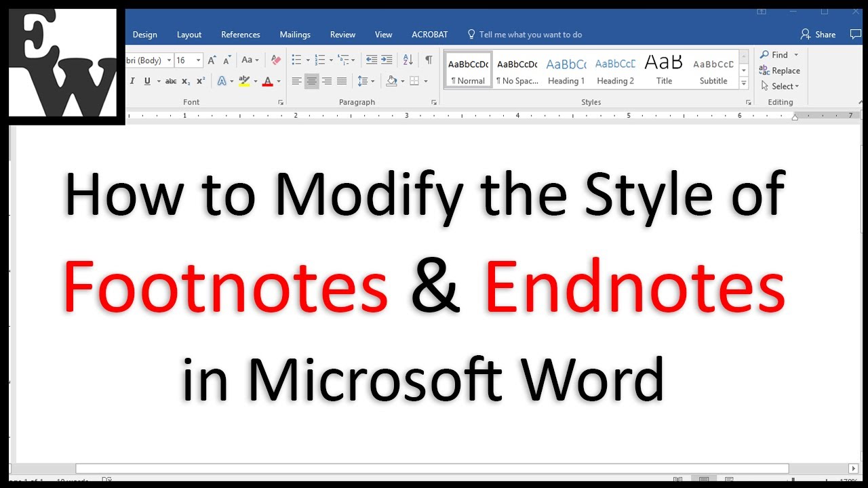
Task: Align text left
Action: pyautogui.click(x=296, y=81)
